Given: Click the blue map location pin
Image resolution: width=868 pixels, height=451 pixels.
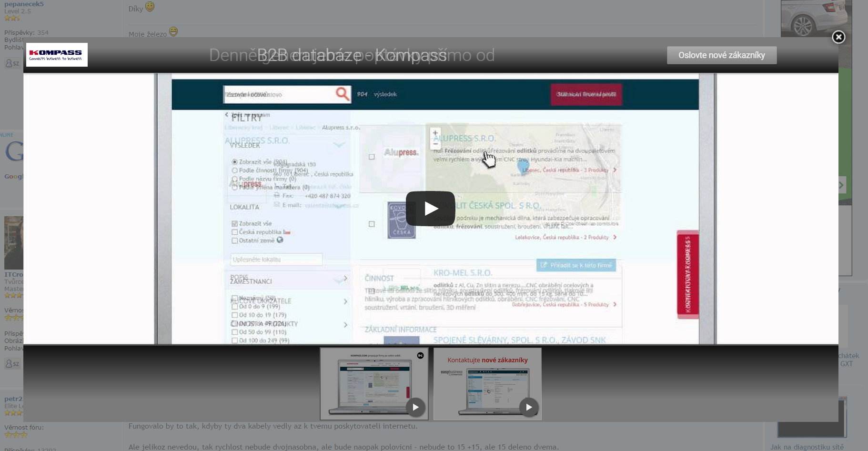Looking at the screenshot, I should 524,167.
